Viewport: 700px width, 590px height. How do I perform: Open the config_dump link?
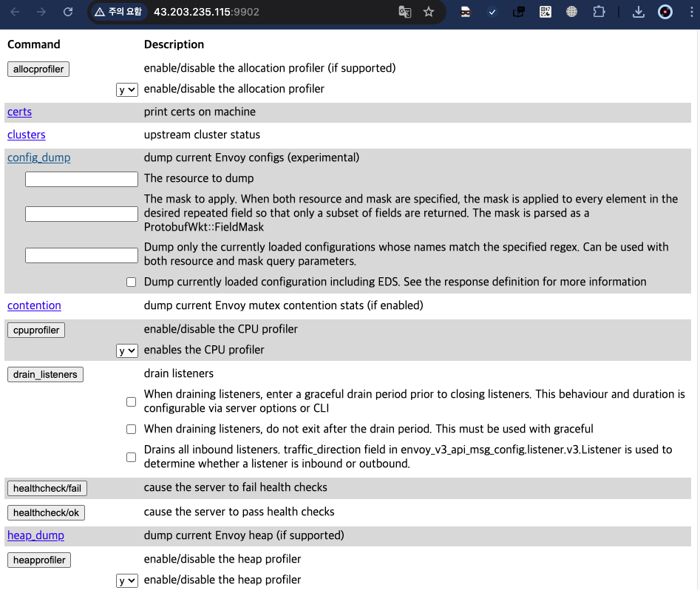click(x=39, y=157)
